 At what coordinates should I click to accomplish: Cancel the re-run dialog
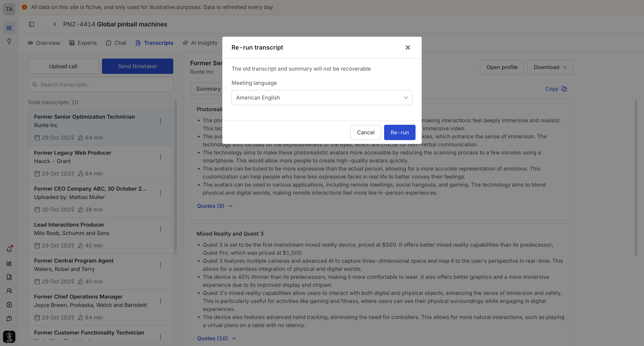[x=365, y=132]
